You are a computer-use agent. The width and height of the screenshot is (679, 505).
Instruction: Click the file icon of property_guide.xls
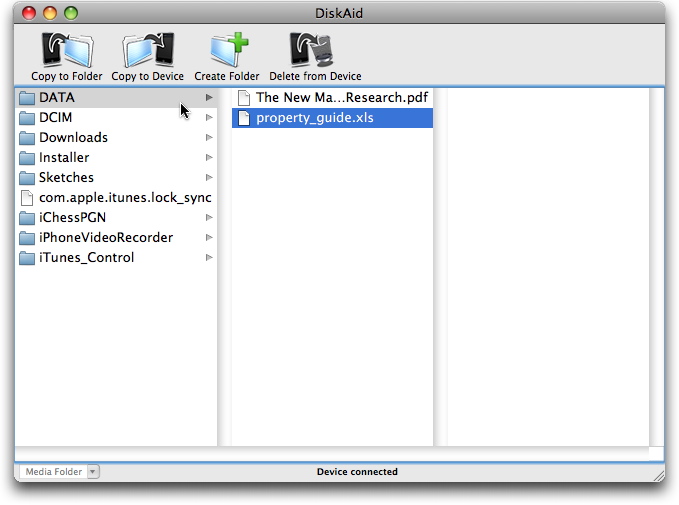click(x=244, y=118)
